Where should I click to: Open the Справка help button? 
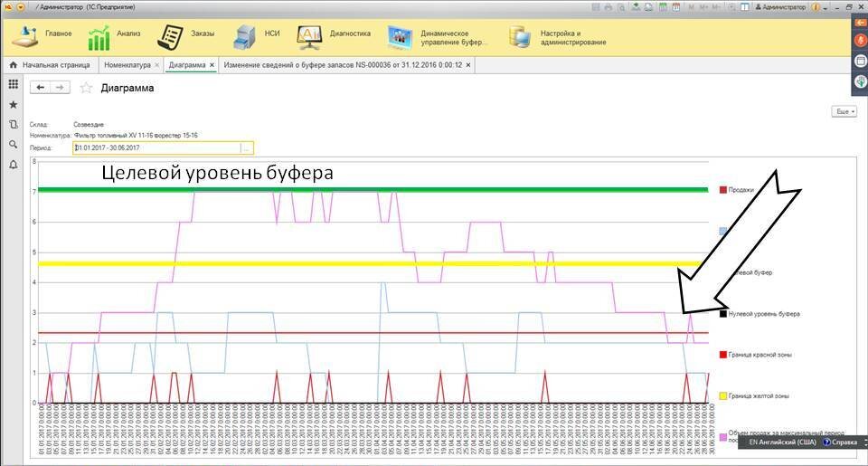tap(840, 442)
